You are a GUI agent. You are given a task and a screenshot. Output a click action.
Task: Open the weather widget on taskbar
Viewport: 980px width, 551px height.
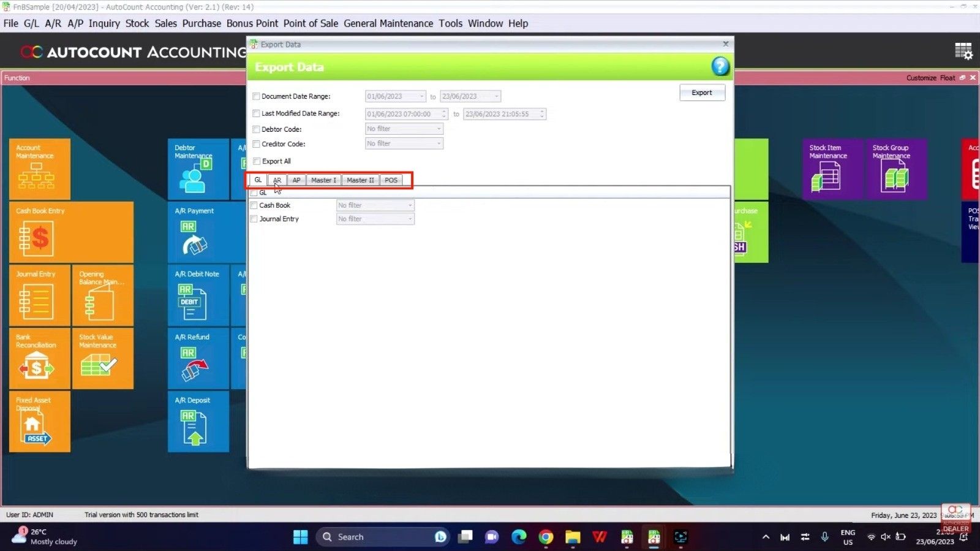(x=44, y=537)
